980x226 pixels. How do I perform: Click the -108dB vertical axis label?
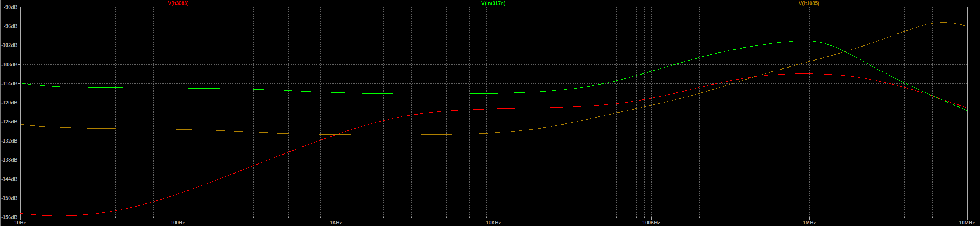9,64
